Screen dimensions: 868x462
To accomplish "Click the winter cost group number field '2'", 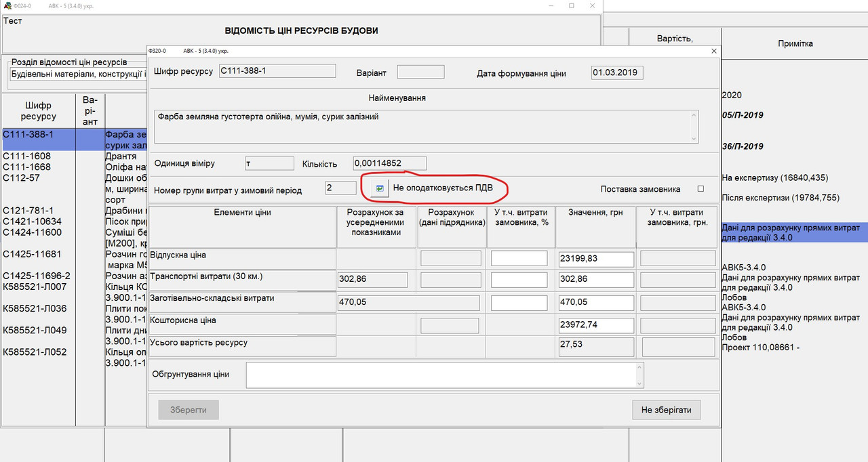I will [340, 188].
